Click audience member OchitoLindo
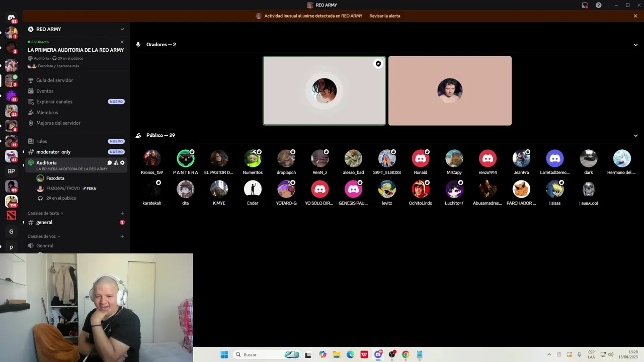The image size is (644, 362). pyautogui.click(x=421, y=193)
